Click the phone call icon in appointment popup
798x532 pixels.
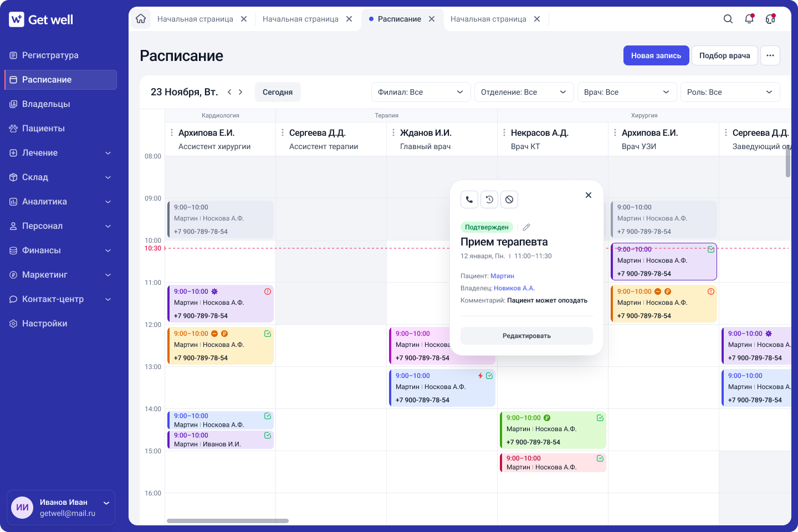pos(469,199)
